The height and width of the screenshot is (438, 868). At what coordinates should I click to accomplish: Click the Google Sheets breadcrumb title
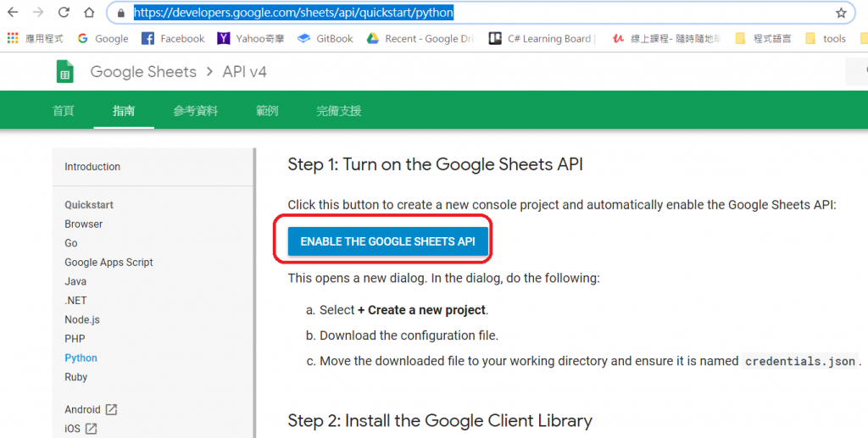(x=143, y=72)
